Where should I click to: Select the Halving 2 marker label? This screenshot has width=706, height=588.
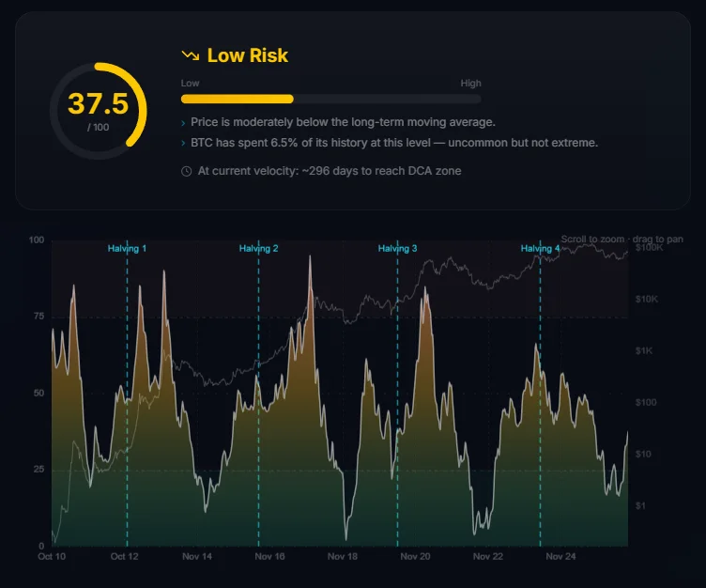click(x=258, y=248)
